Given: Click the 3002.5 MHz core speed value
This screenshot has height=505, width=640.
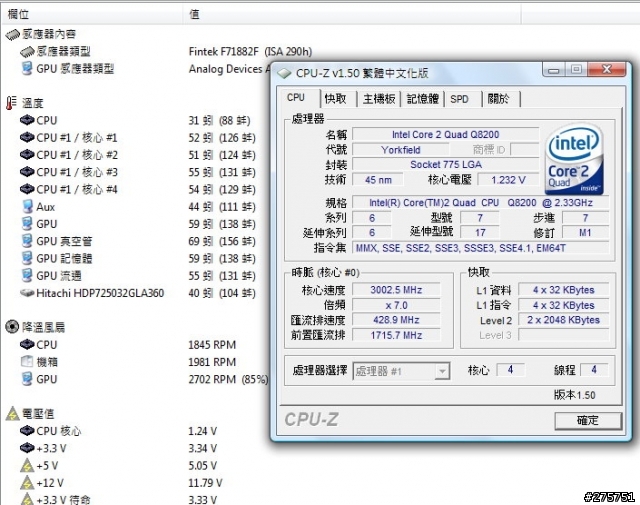Looking at the screenshot, I should pyautogui.click(x=396, y=290).
